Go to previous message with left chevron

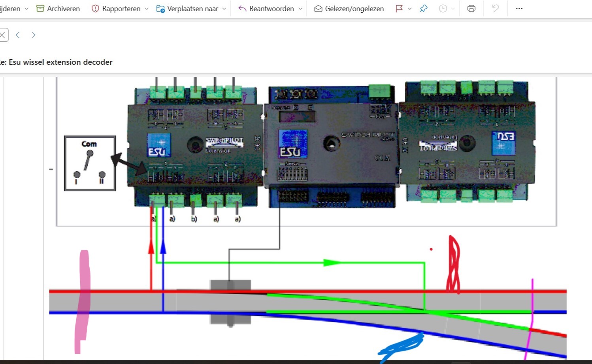(17, 35)
